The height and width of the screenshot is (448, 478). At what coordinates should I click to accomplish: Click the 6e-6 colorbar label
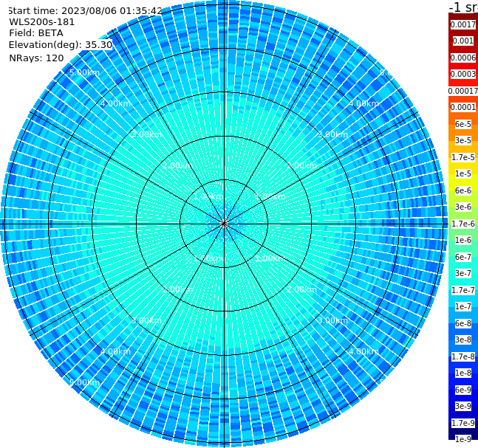[463, 190]
